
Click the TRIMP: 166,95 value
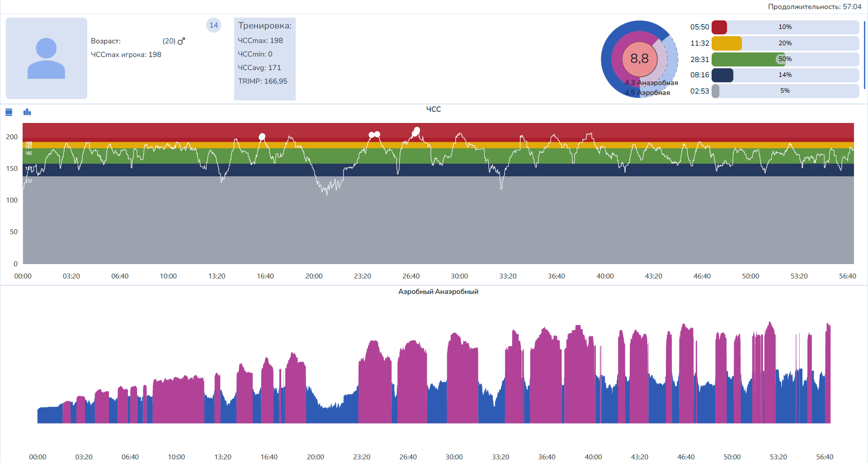pyautogui.click(x=263, y=81)
